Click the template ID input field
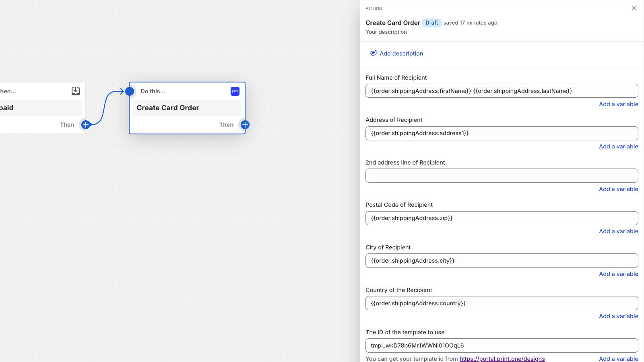Screen dimensions: 644x362 502,346
